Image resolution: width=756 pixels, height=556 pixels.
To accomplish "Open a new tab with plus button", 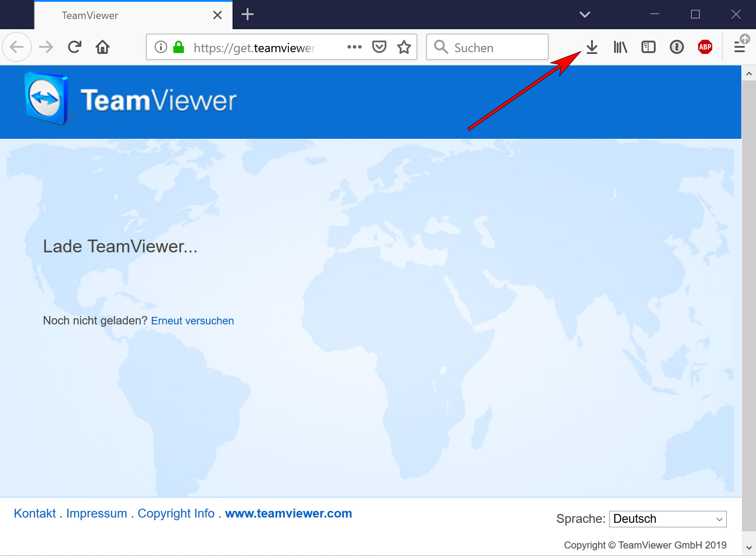I will (248, 15).
